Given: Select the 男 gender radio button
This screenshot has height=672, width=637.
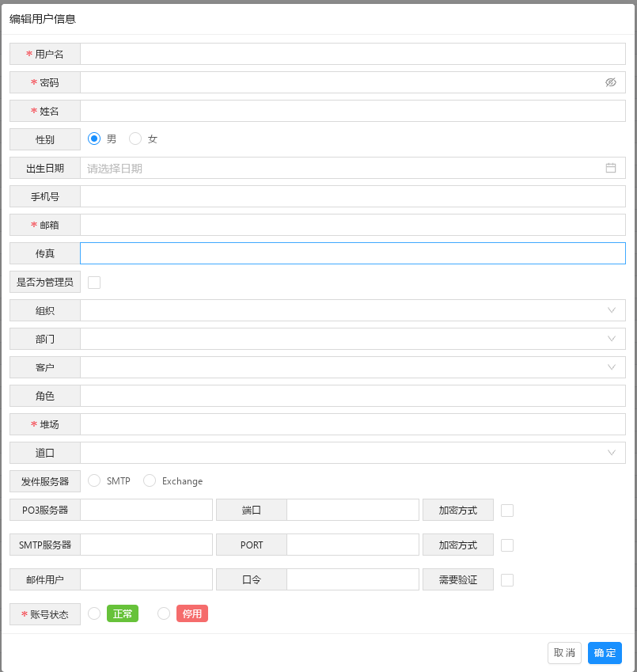Looking at the screenshot, I should (94, 139).
